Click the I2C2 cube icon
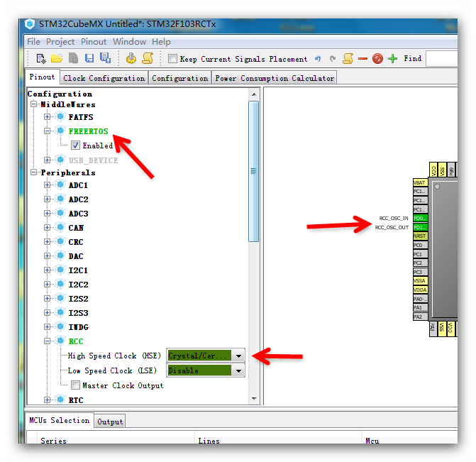This screenshot has width=476, height=462. click(60, 285)
